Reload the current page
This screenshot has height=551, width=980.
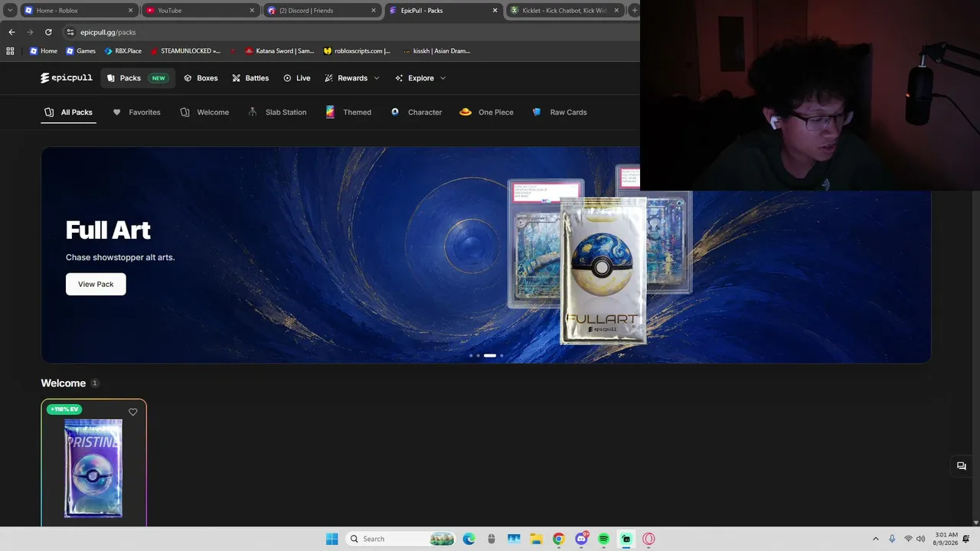point(48,32)
